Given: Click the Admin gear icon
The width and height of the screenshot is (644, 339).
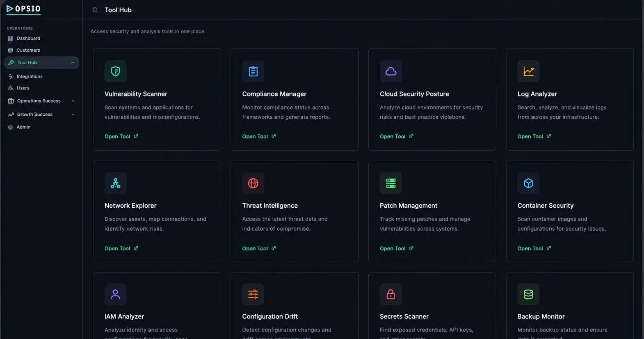Looking at the screenshot, I should click(x=11, y=127).
